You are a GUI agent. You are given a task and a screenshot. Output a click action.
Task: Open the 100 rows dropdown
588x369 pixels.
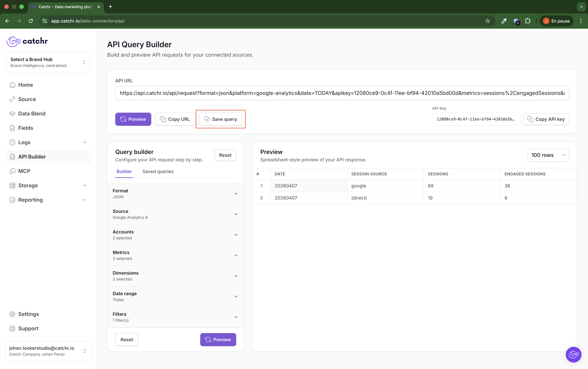(x=548, y=155)
